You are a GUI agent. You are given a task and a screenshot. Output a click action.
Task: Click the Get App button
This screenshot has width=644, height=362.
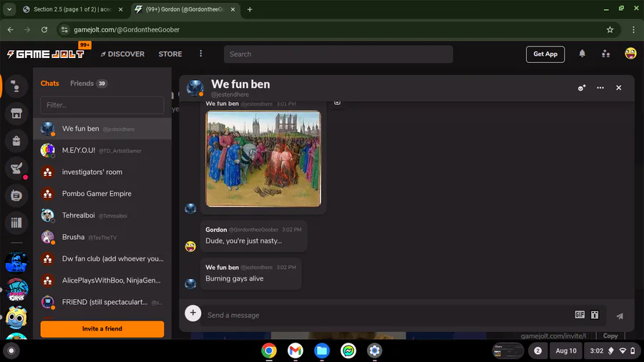coord(545,54)
